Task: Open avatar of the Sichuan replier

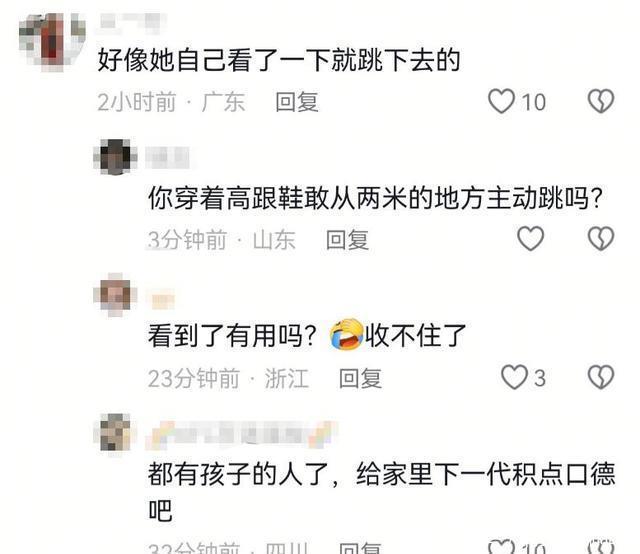Action: point(115,433)
